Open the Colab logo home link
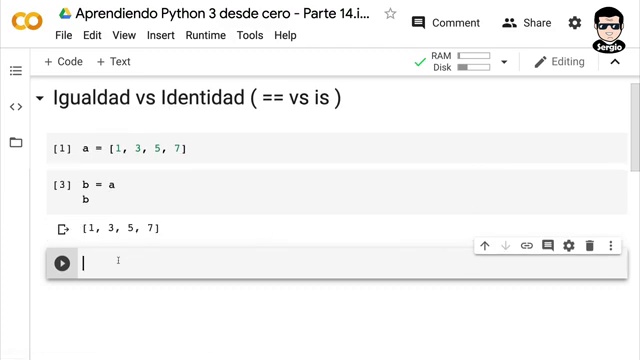The width and height of the screenshot is (640, 360). pos(27,21)
